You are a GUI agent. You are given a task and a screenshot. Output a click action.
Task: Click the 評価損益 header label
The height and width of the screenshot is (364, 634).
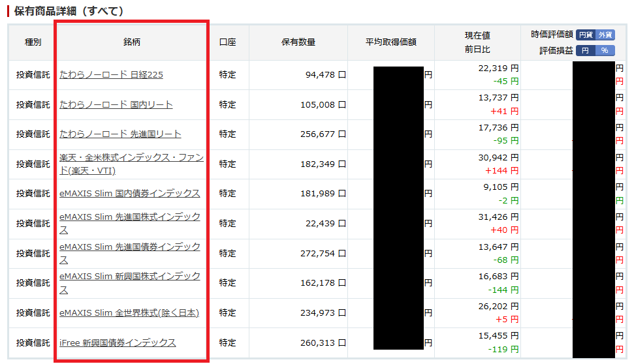coord(556,50)
